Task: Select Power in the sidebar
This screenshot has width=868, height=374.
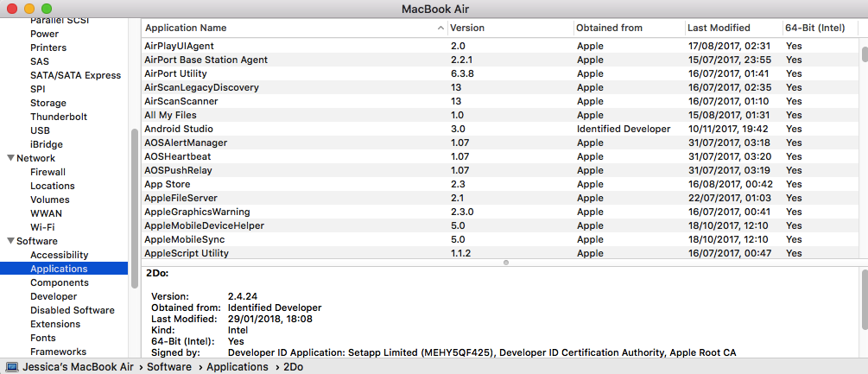Action: [x=44, y=34]
